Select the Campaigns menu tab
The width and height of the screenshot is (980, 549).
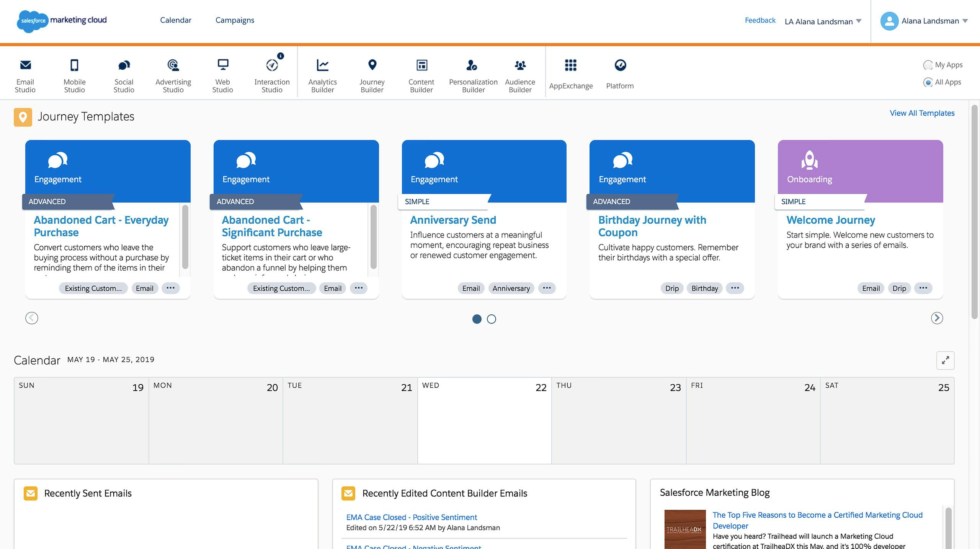coord(235,20)
